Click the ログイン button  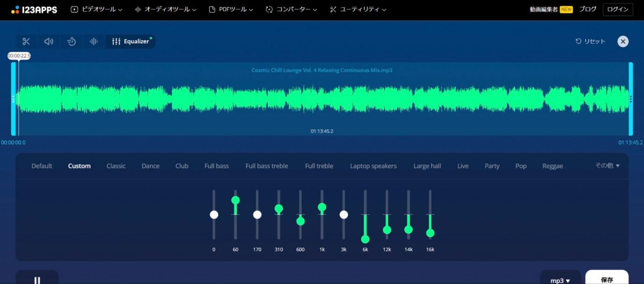tap(618, 9)
